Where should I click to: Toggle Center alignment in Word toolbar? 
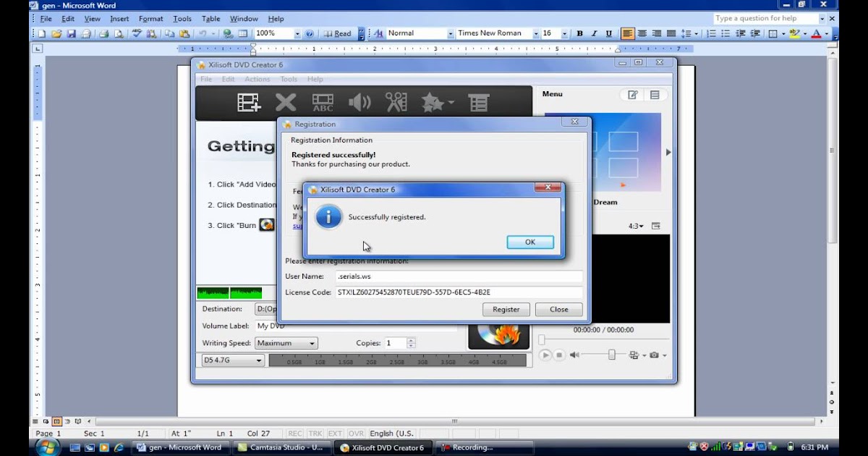pos(642,33)
